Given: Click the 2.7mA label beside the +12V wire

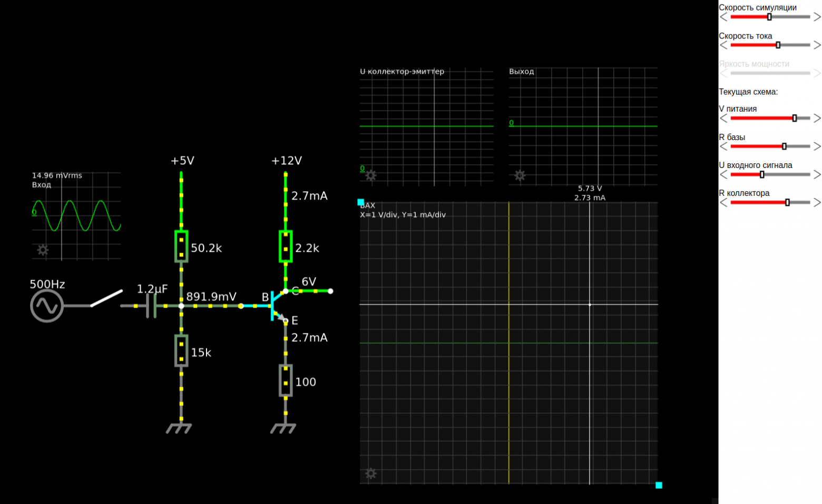Looking at the screenshot, I should tap(309, 196).
